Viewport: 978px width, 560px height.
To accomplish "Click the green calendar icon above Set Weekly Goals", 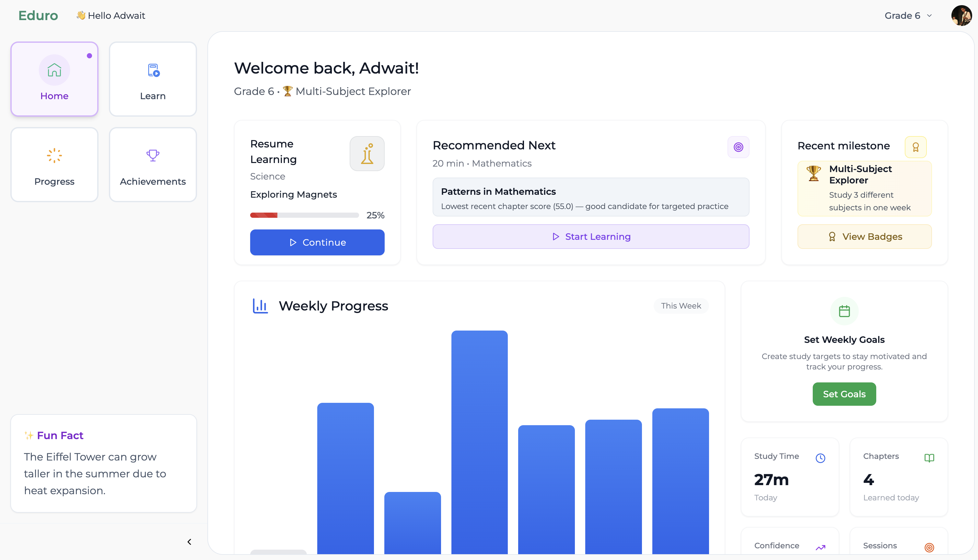I will click(844, 311).
